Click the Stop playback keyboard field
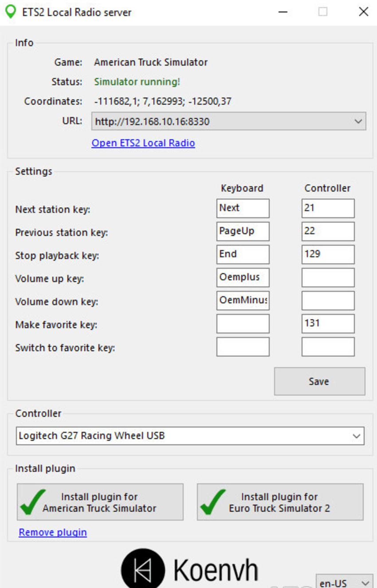 pyautogui.click(x=243, y=254)
